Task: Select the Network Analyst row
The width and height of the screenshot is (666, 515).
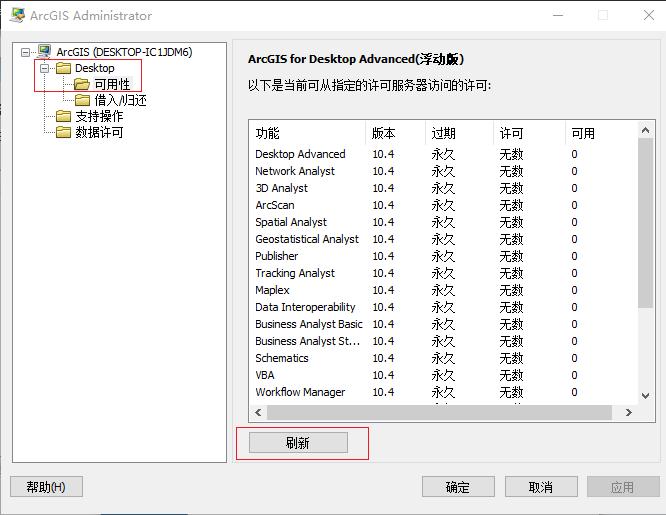Action: (x=443, y=171)
